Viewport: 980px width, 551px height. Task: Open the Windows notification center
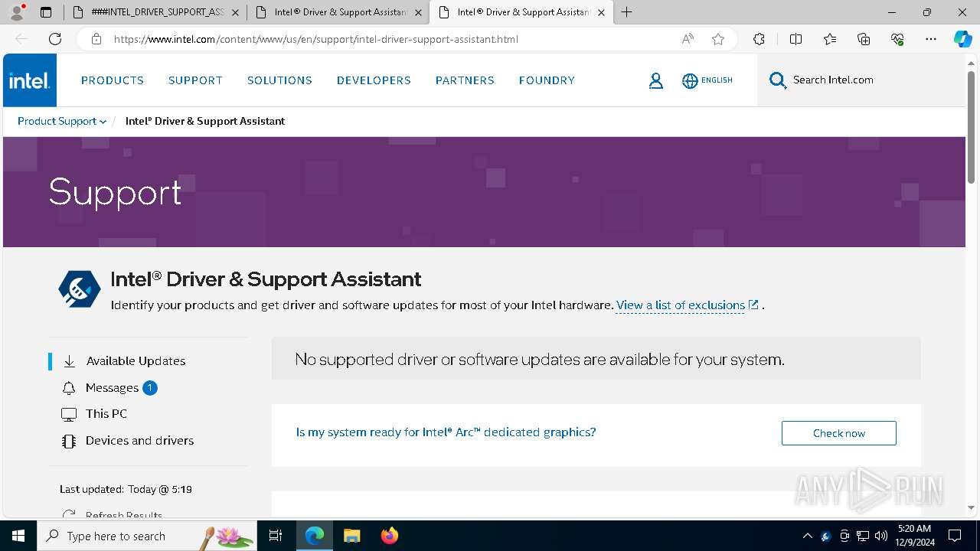pos(955,536)
